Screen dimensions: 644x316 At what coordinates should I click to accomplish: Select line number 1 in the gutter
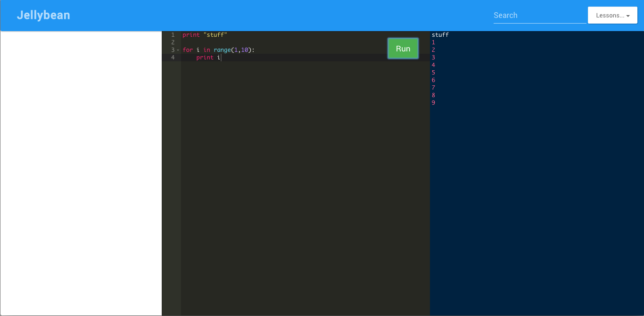coord(173,35)
